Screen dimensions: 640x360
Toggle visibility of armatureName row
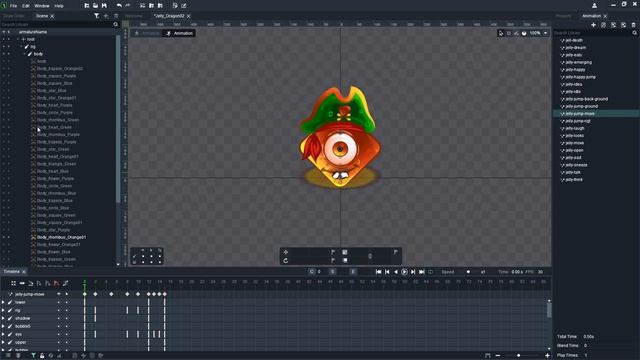pyautogui.click(x=4, y=32)
